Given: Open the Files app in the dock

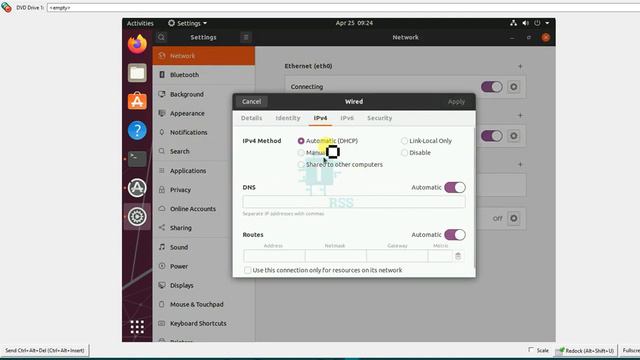Looking at the screenshot, I should point(137,73).
